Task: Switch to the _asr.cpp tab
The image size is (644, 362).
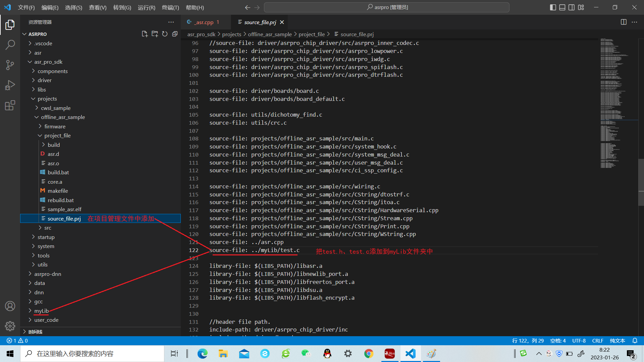Action: (204, 22)
